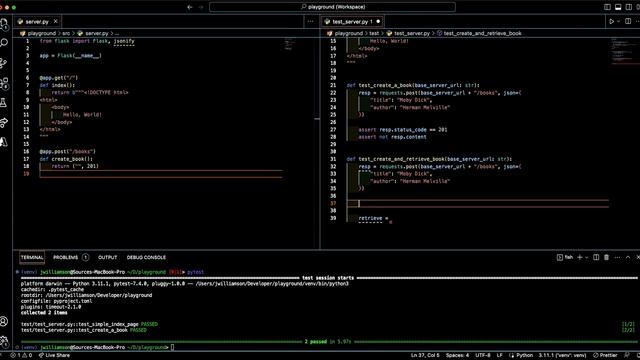Toggle the secondary side bar layout icon
This screenshot has width=640, height=360.
click(629, 7)
